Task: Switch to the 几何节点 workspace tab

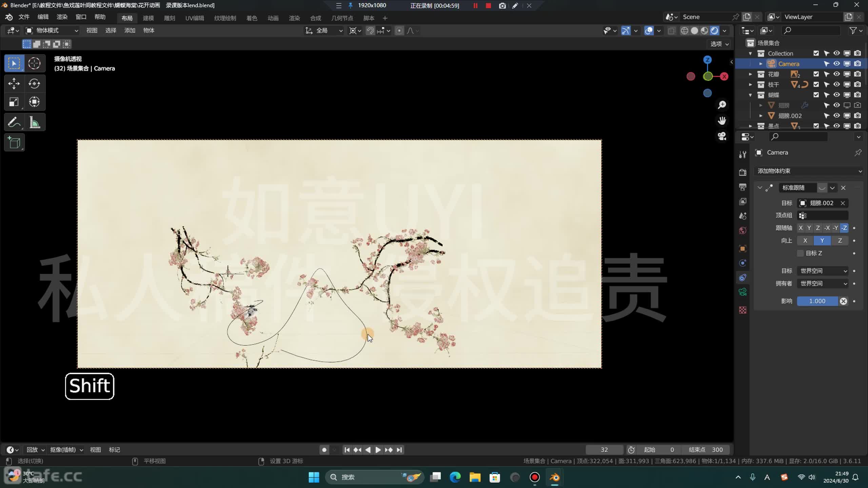Action: point(342,18)
